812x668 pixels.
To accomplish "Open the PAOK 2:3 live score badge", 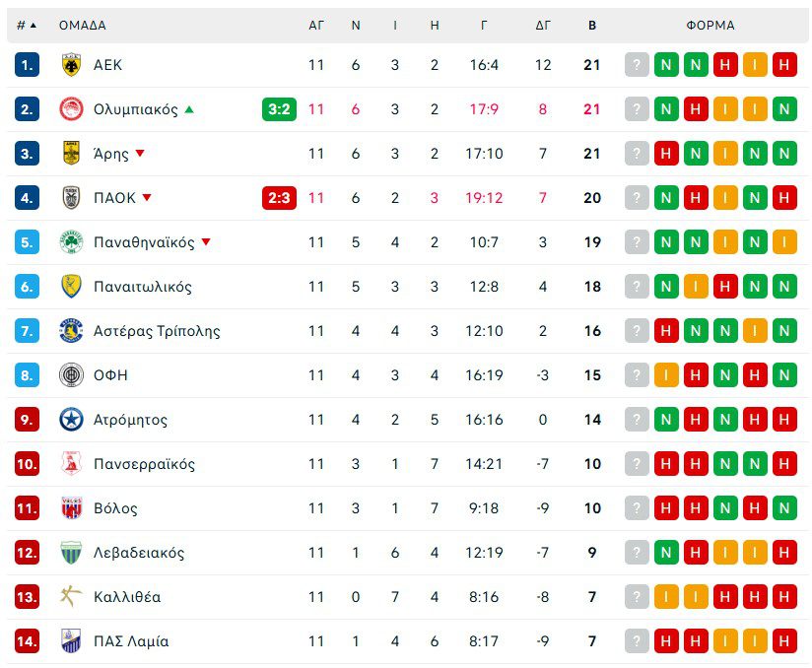I will click(279, 198).
